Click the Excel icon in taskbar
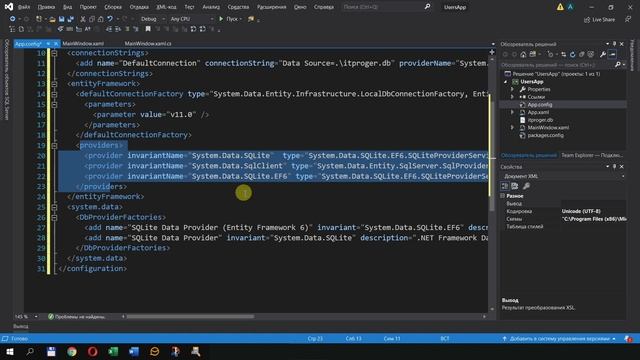The image size is (640, 360). (113, 351)
